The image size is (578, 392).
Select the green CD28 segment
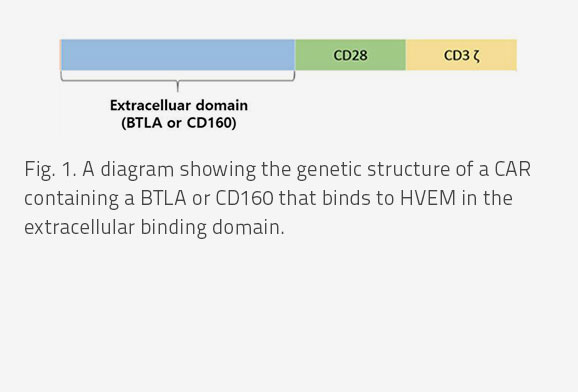[x=350, y=55]
